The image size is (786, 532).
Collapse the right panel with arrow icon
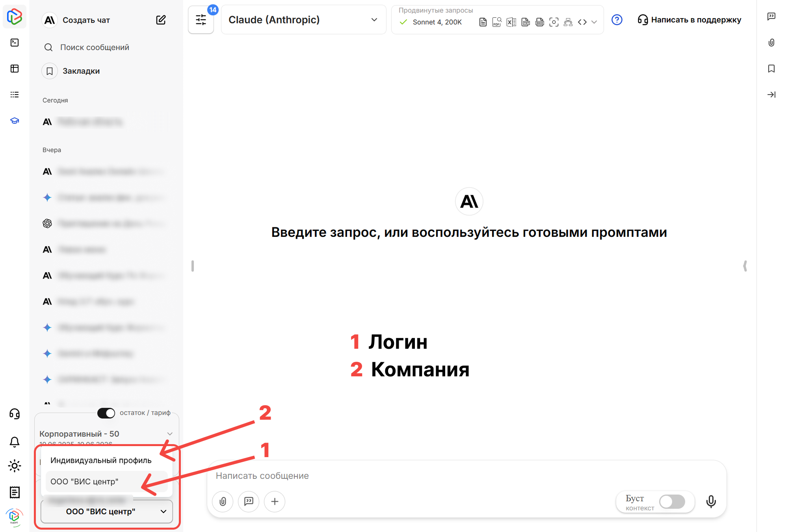coord(771,95)
